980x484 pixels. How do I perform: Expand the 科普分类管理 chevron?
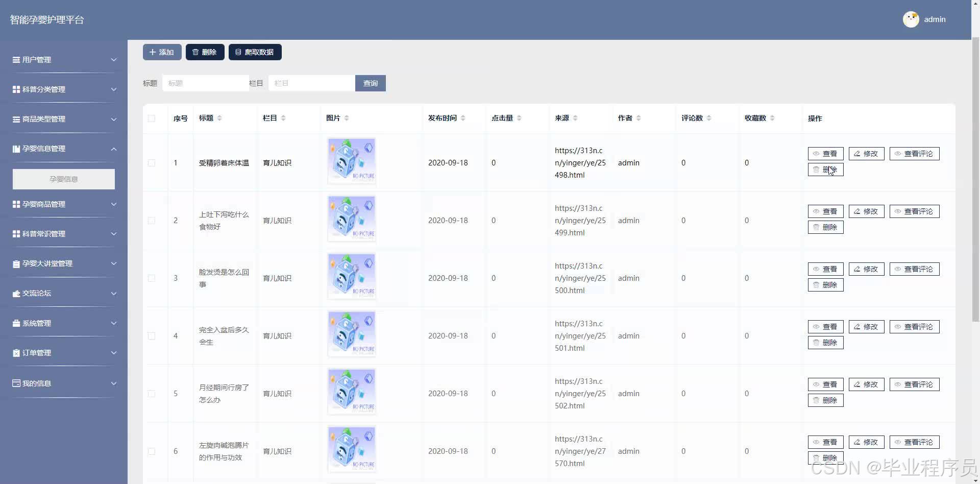[114, 89]
